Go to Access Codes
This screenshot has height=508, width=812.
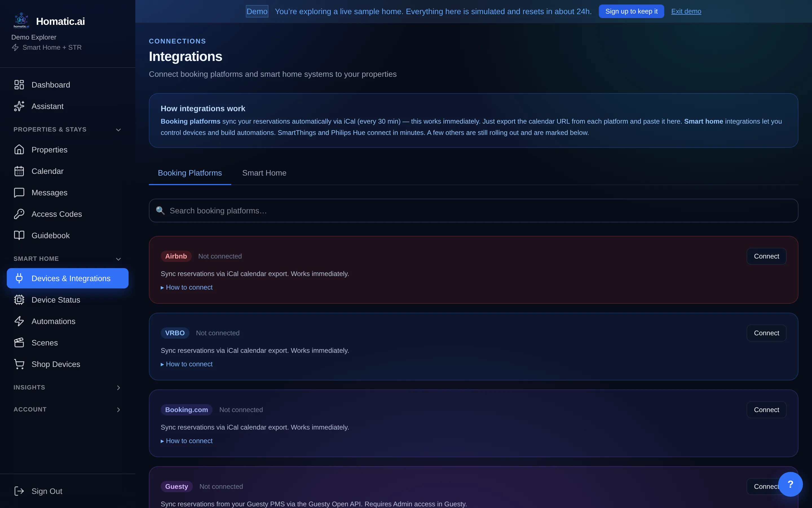(67, 214)
